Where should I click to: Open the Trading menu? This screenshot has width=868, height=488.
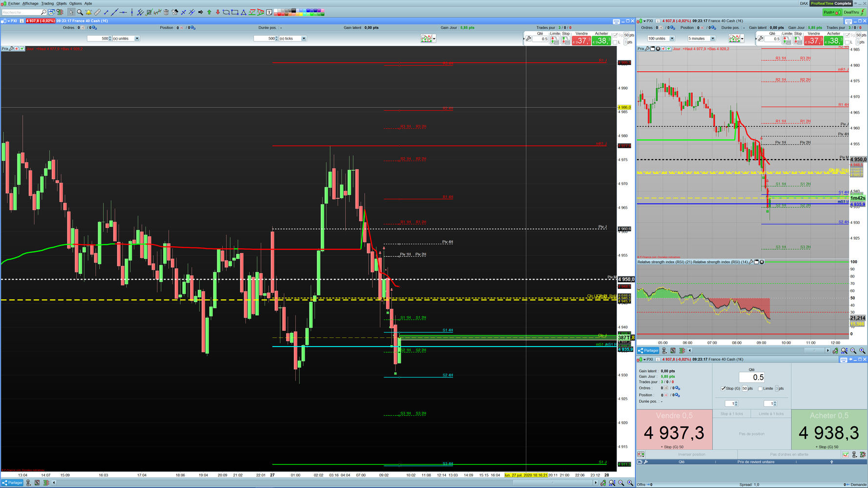tap(47, 3)
